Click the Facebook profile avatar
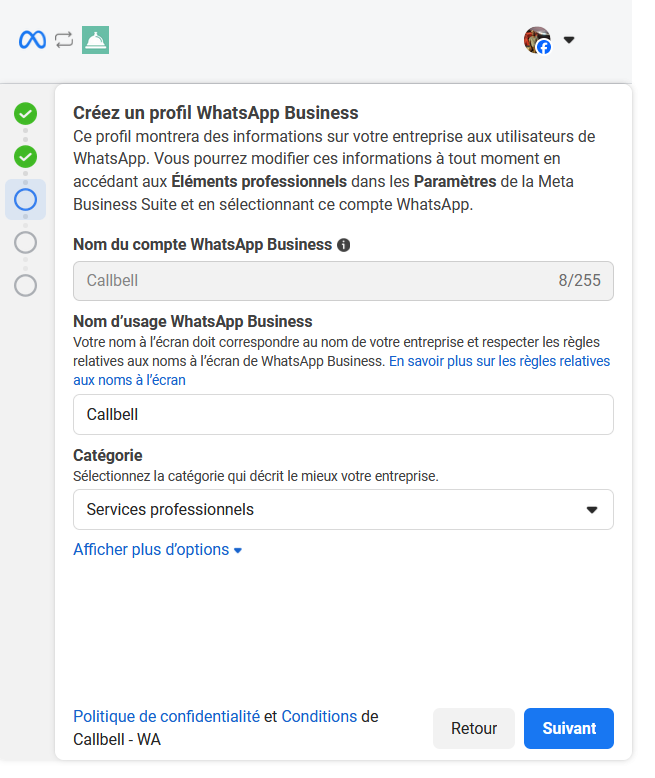 coord(537,40)
